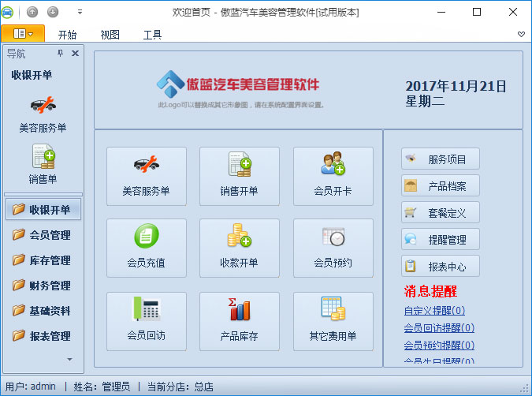
Task: Click the 服务项目 button
Action: [440, 159]
